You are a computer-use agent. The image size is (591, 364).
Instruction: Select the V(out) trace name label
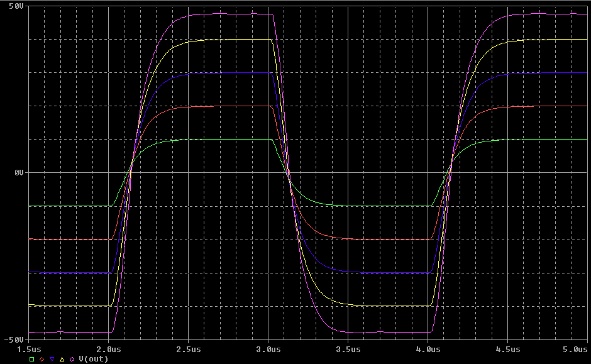point(89,359)
